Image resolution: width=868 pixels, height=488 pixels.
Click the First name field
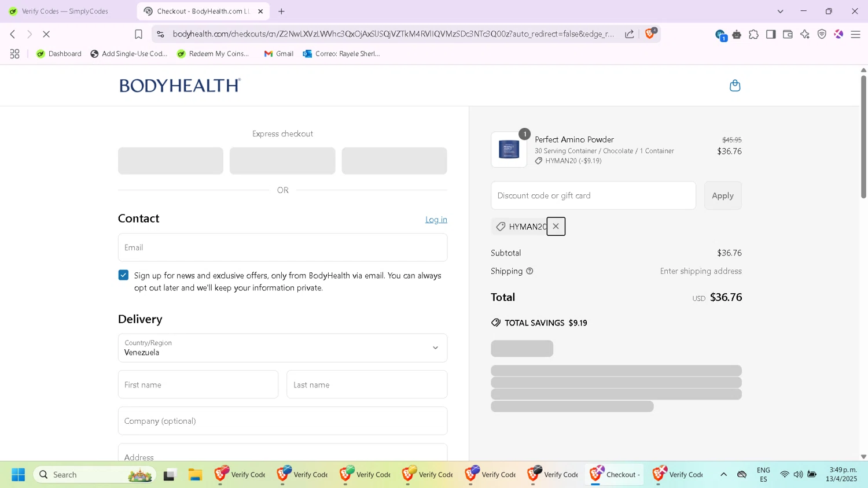coord(198,385)
